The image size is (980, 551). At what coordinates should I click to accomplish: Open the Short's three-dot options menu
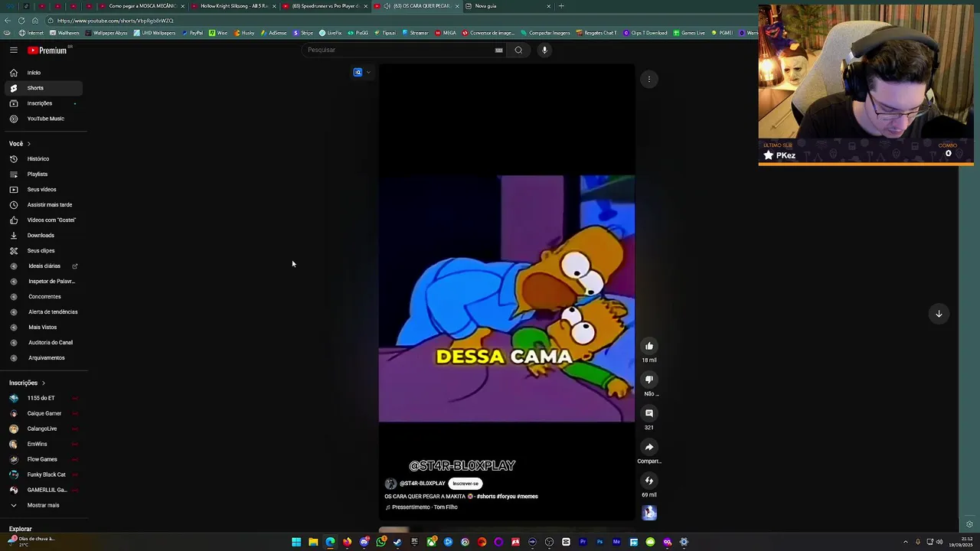(649, 79)
